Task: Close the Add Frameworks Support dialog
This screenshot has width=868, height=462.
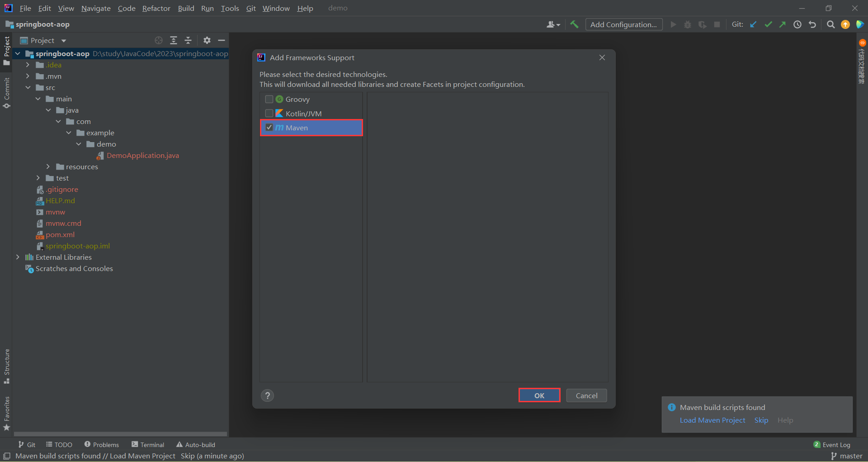Action: tap(602, 57)
